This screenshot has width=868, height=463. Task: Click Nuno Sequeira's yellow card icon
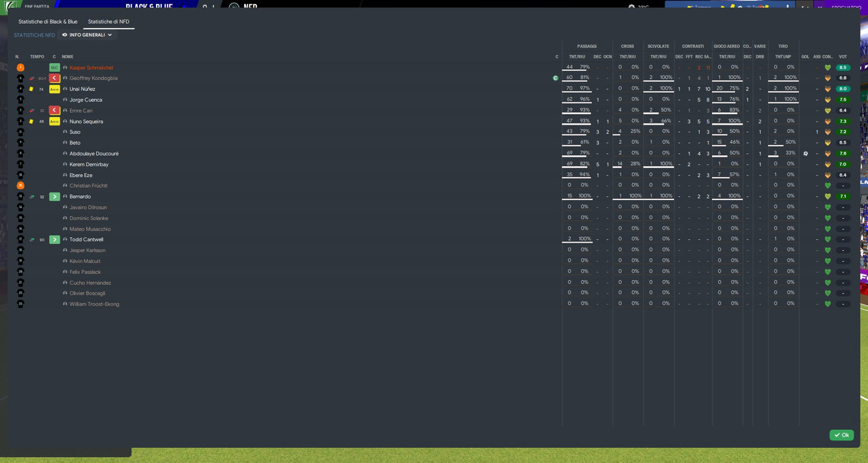[31, 121]
